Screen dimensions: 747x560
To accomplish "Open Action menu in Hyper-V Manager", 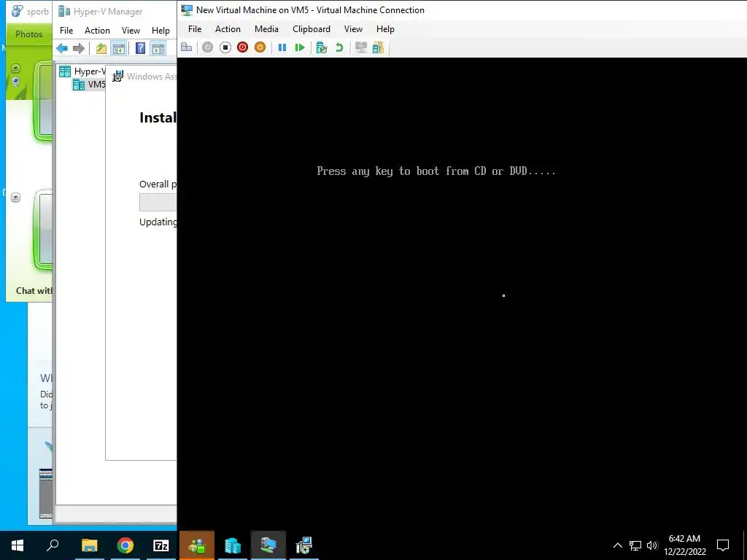I will [x=97, y=31].
